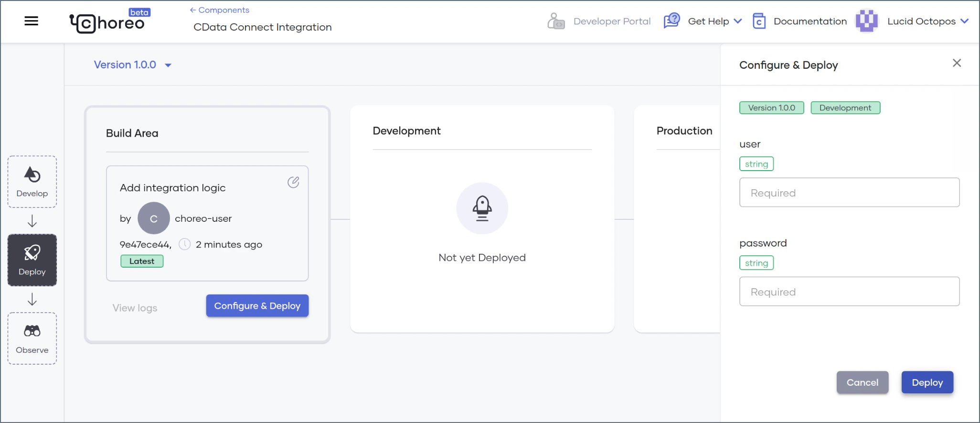Click the choreo-user avatar circle
Viewport: 980px width, 423px height.
tap(154, 218)
